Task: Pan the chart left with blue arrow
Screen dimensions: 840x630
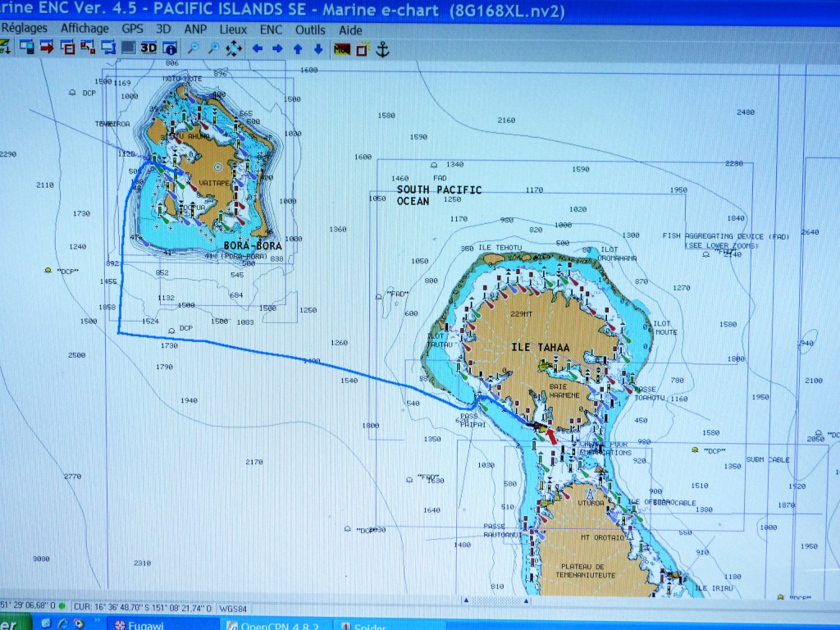Action: (257, 48)
